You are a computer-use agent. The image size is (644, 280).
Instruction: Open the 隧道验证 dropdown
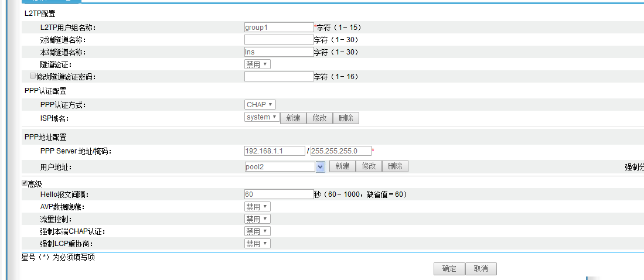click(257, 64)
